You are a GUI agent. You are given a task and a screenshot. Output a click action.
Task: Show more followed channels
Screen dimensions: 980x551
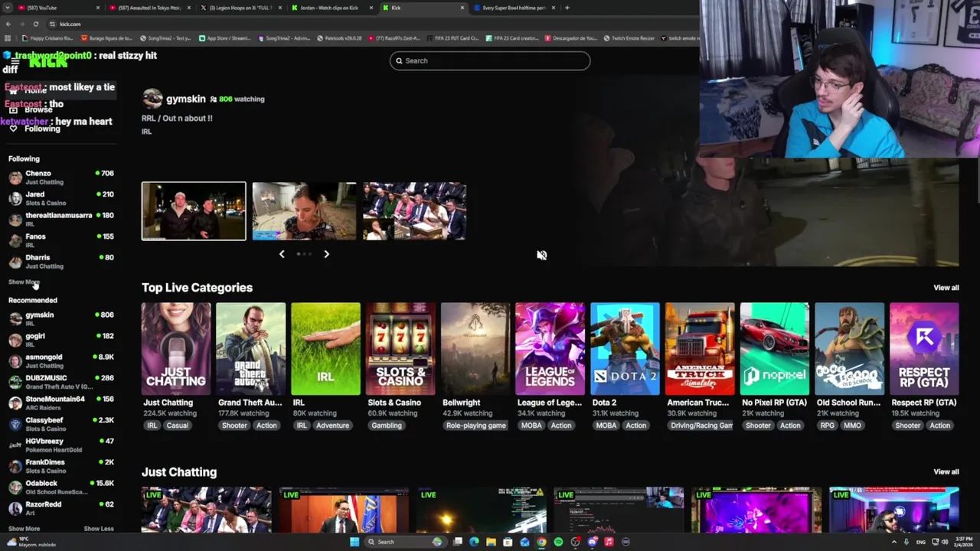[x=24, y=282]
